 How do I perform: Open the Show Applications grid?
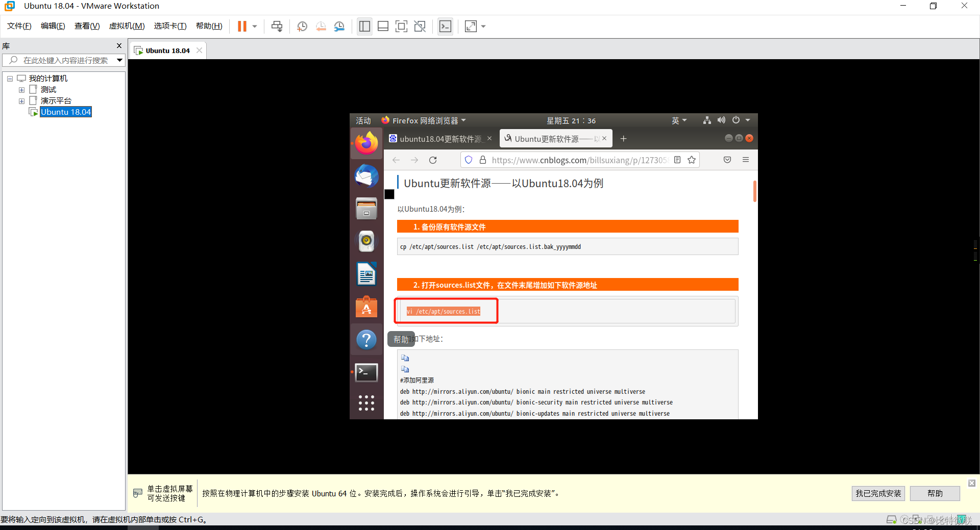tap(366, 403)
